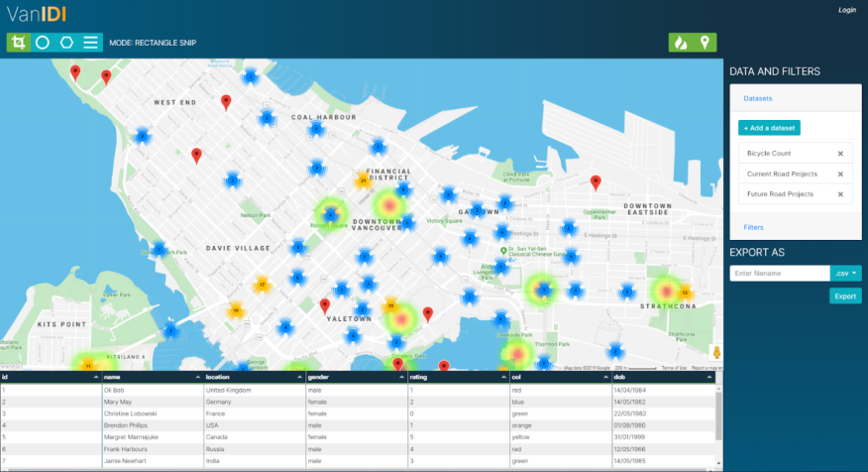This screenshot has width=868, height=472.
Task: Select the rectangle snip tool
Action: (18, 43)
